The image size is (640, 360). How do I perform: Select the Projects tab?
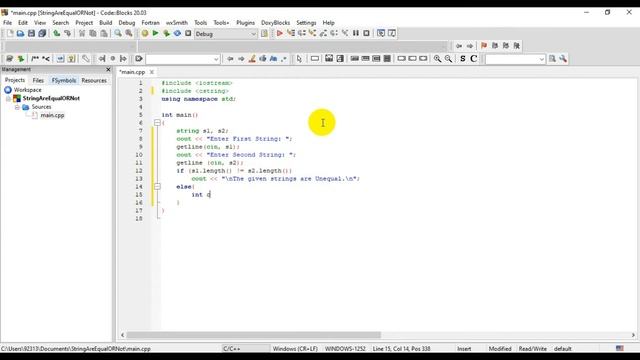pos(15,80)
